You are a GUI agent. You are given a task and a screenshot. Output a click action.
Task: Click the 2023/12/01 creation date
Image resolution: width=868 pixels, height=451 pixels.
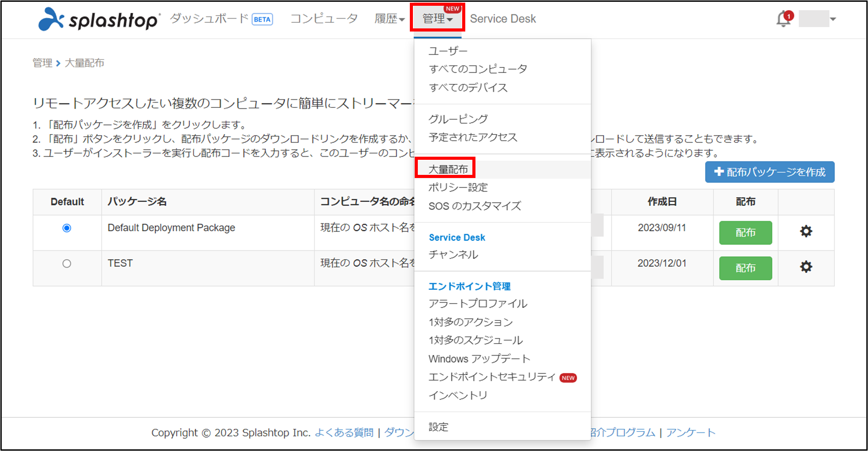coord(662,263)
